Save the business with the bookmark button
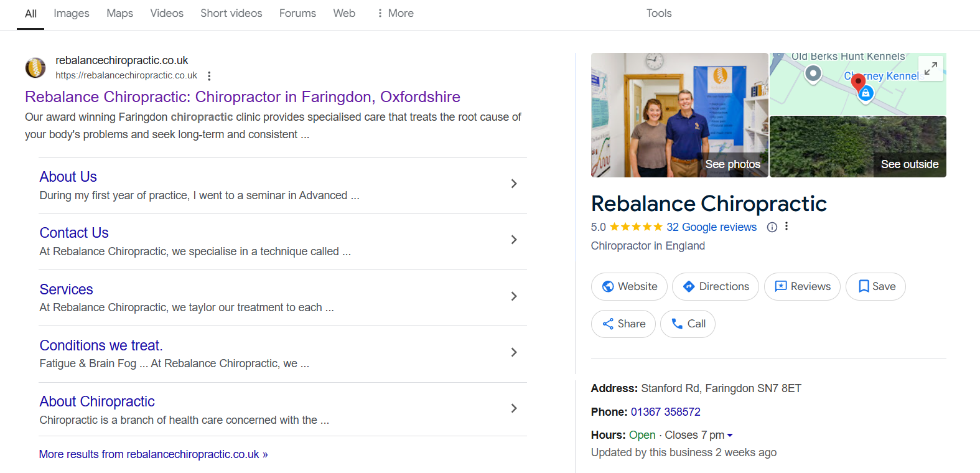 point(875,286)
